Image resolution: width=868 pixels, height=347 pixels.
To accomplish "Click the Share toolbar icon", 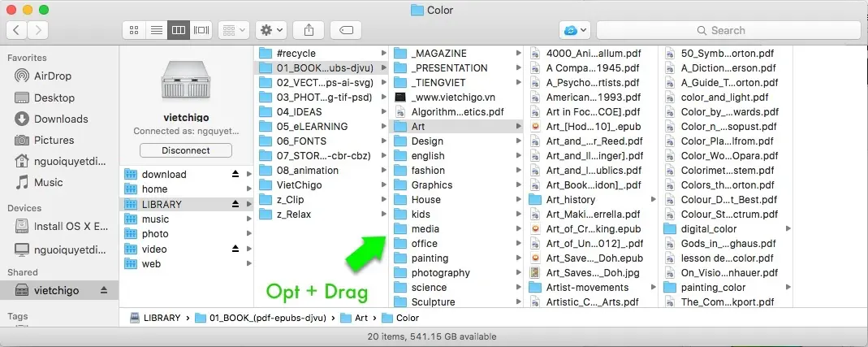I will click(309, 30).
